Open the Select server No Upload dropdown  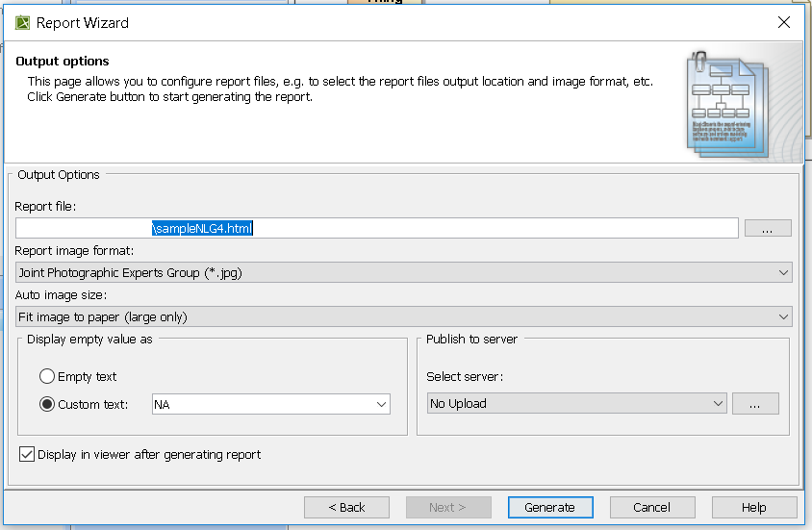[x=576, y=404]
